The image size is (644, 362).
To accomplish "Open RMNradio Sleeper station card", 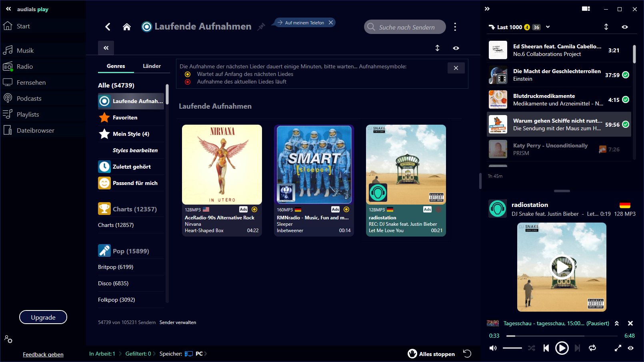I will point(314,181).
